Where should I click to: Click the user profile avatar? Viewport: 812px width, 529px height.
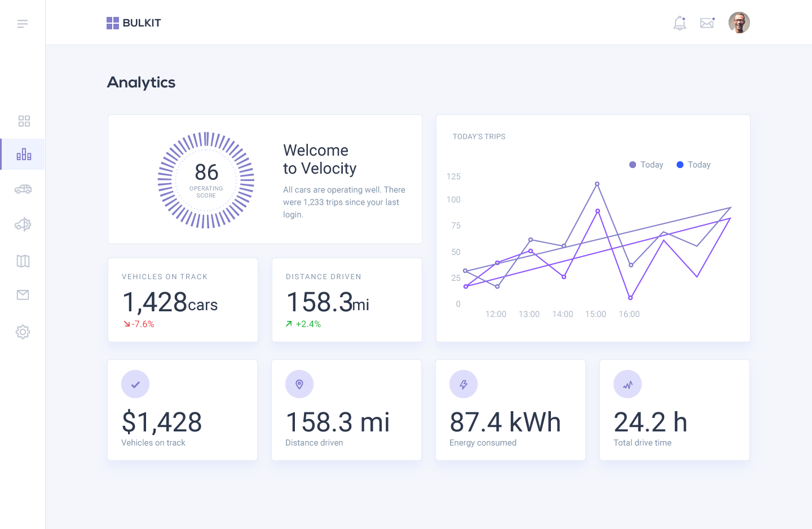pyautogui.click(x=739, y=23)
